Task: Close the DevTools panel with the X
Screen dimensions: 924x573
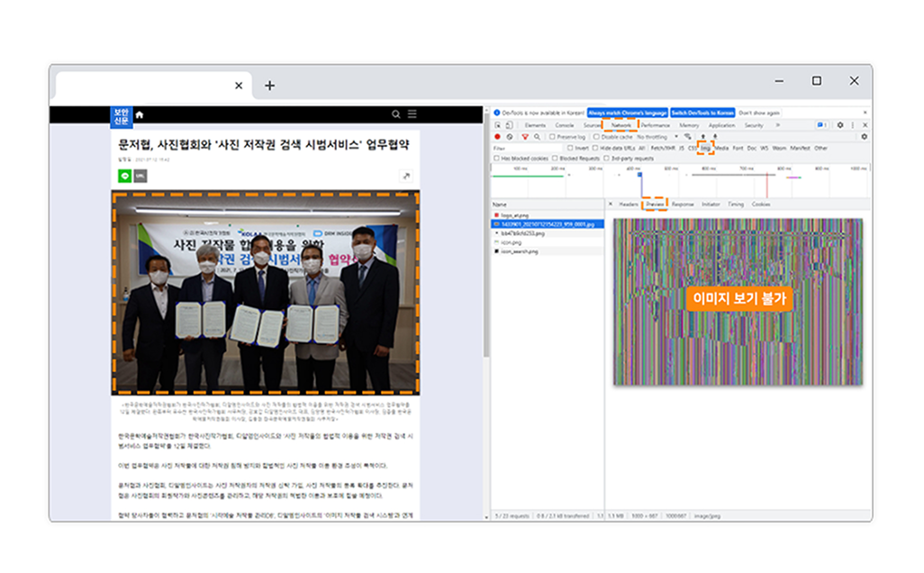Action: [x=865, y=125]
